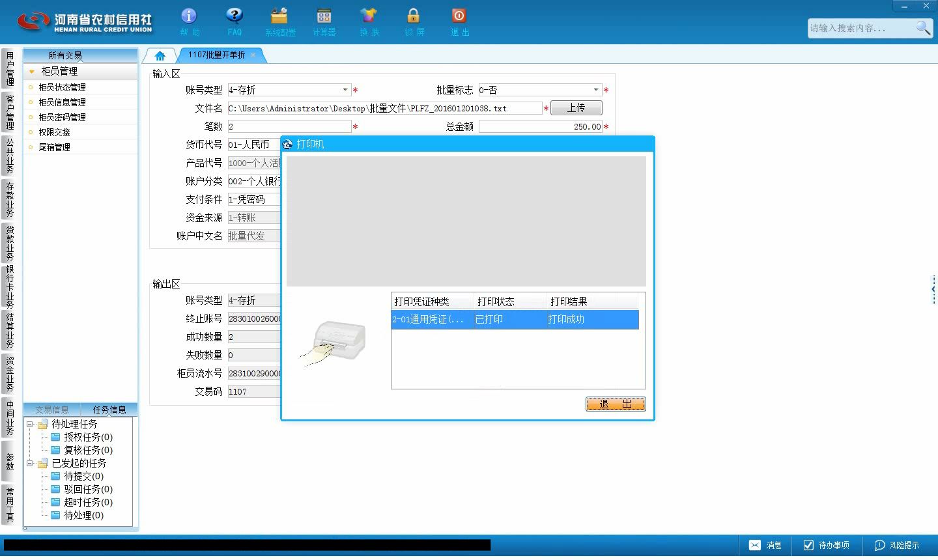The image size is (938, 560).
Task: Open 贷款业务 vertical sidebar tab
Action: (x=9, y=243)
